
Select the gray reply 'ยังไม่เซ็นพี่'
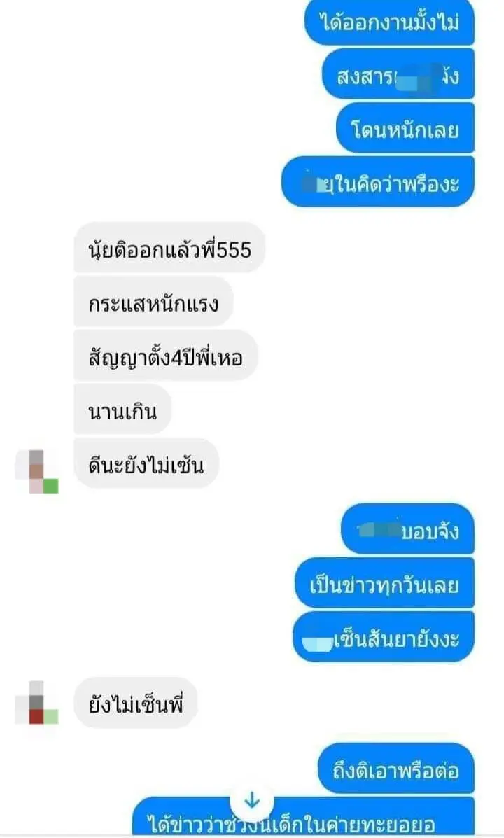[x=136, y=704]
